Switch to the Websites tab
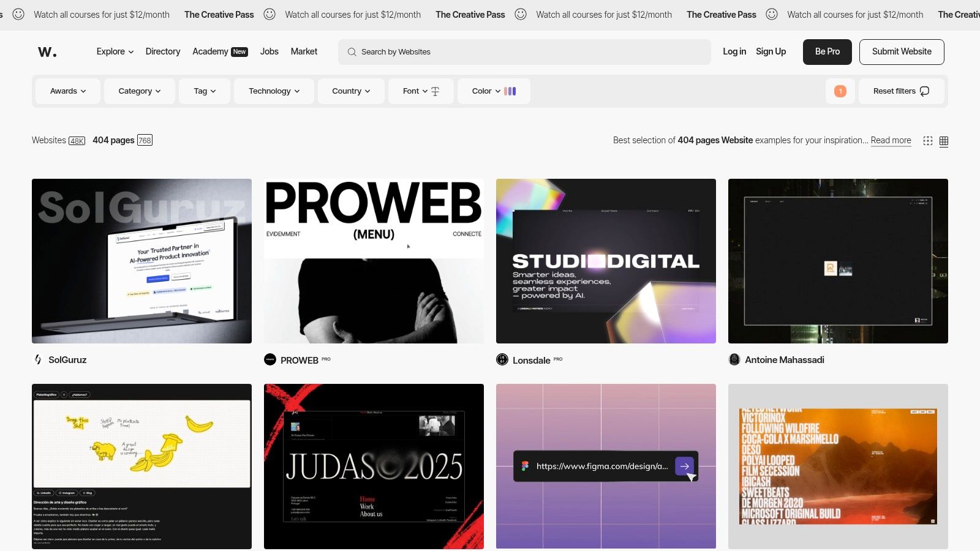The height and width of the screenshot is (551, 980). (49, 140)
